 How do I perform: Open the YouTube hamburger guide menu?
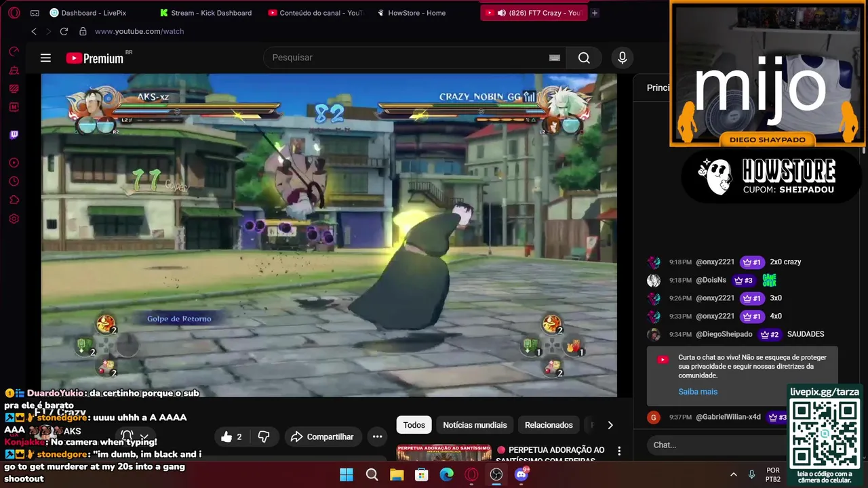pos(45,58)
